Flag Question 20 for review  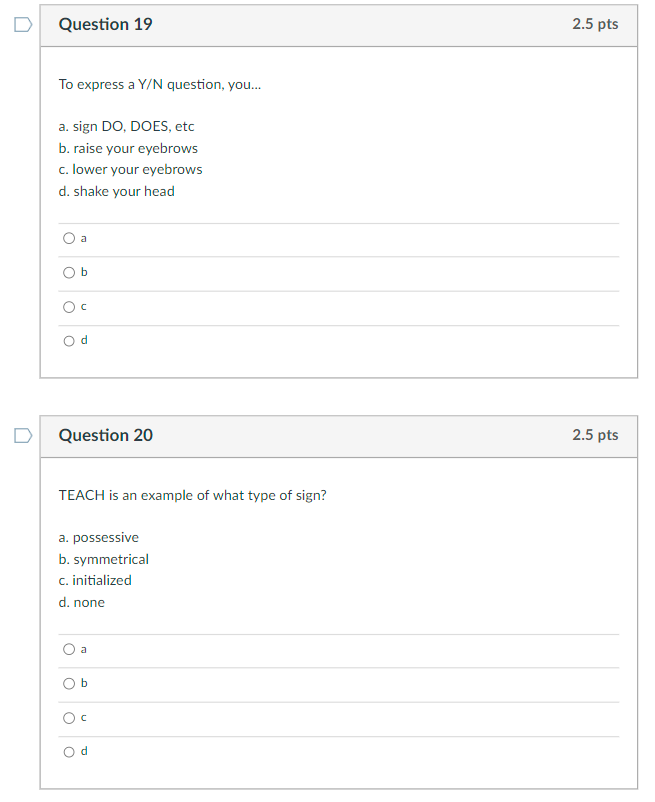22,435
